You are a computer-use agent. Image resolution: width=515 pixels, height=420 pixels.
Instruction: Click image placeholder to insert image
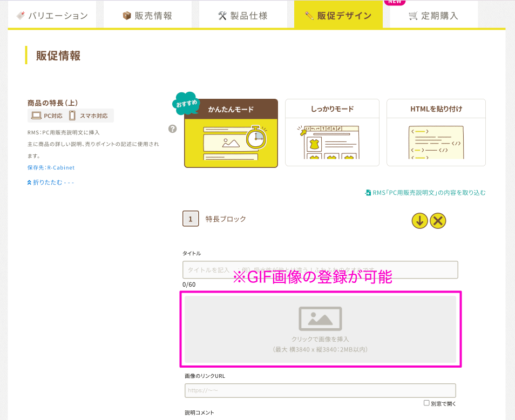click(320, 329)
